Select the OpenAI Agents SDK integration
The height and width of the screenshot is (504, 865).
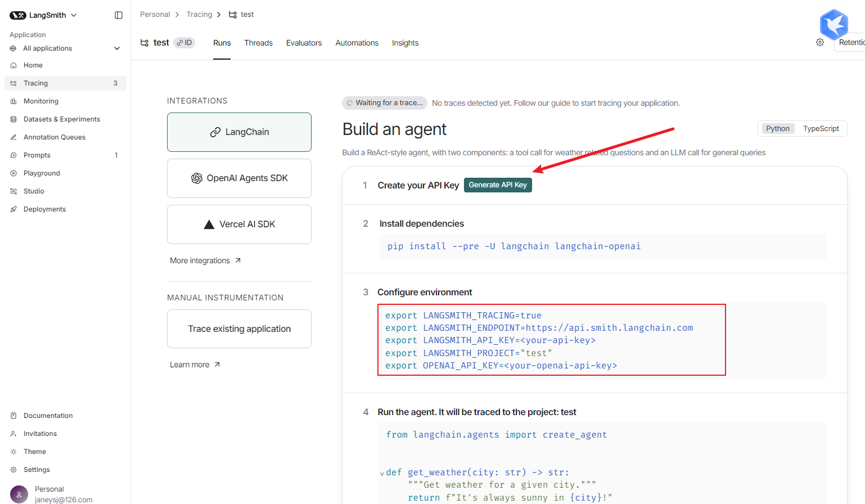[x=239, y=178]
